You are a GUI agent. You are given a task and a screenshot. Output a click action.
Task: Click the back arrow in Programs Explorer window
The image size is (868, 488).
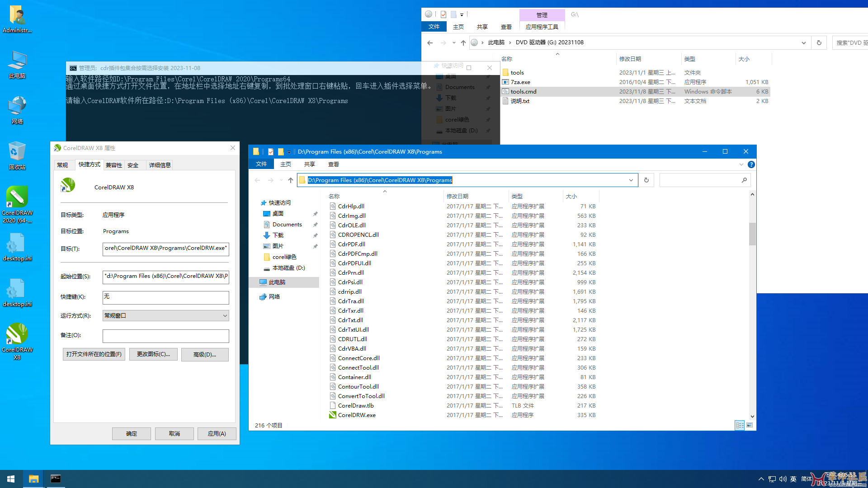click(x=257, y=180)
